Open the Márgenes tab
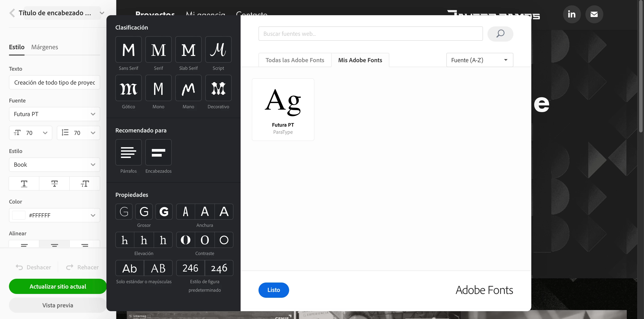Image resolution: width=644 pixels, height=319 pixels. click(44, 47)
